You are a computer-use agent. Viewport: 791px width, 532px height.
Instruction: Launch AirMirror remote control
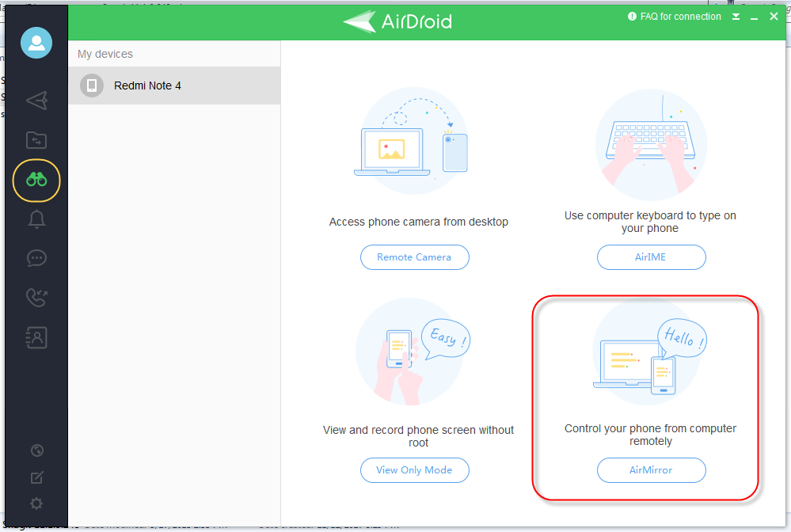[651, 469]
